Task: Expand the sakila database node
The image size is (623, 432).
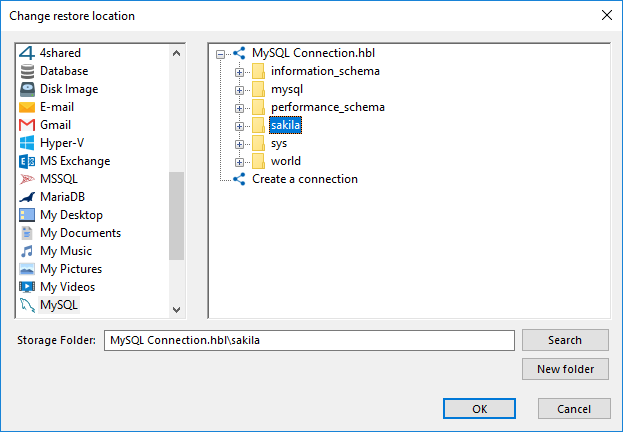Action: (x=239, y=126)
